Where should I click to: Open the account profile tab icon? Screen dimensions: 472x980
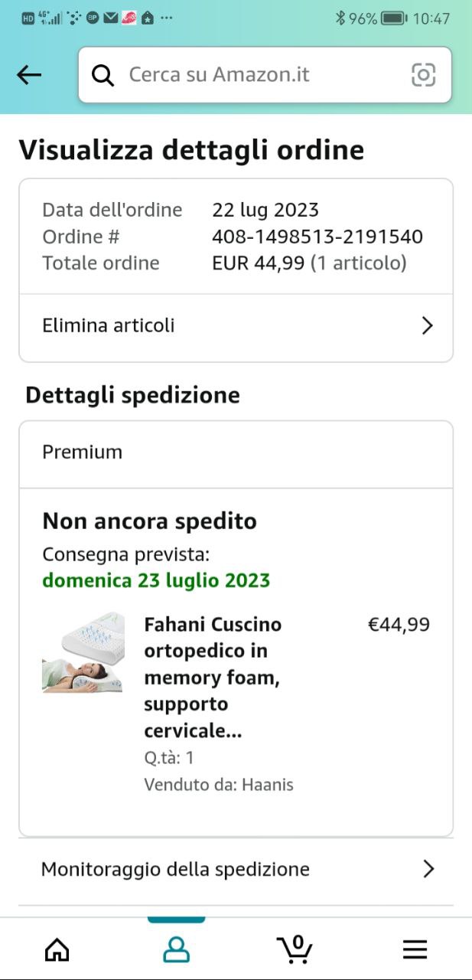click(176, 950)
